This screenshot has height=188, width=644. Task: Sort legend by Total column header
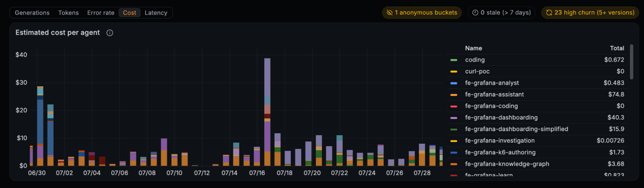pos(617,48)
